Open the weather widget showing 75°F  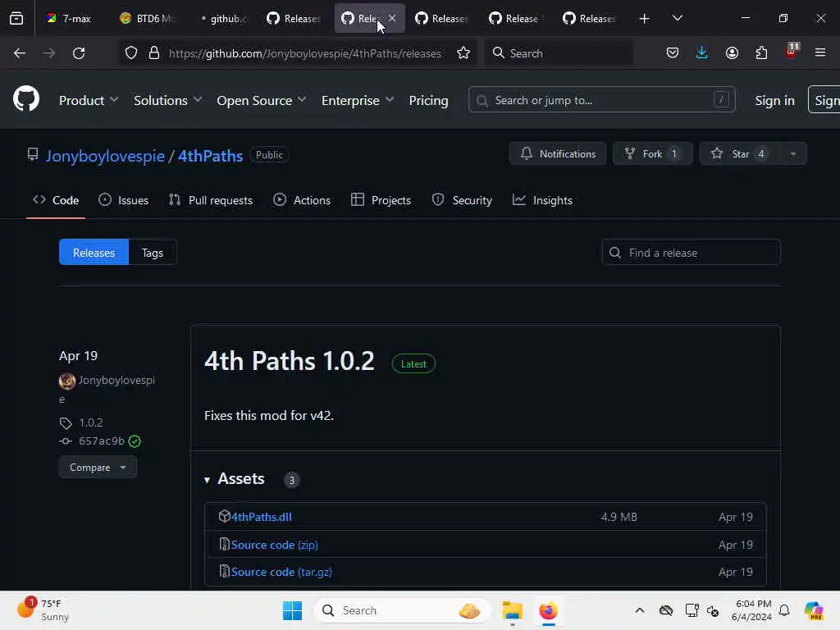pos(44,610)
